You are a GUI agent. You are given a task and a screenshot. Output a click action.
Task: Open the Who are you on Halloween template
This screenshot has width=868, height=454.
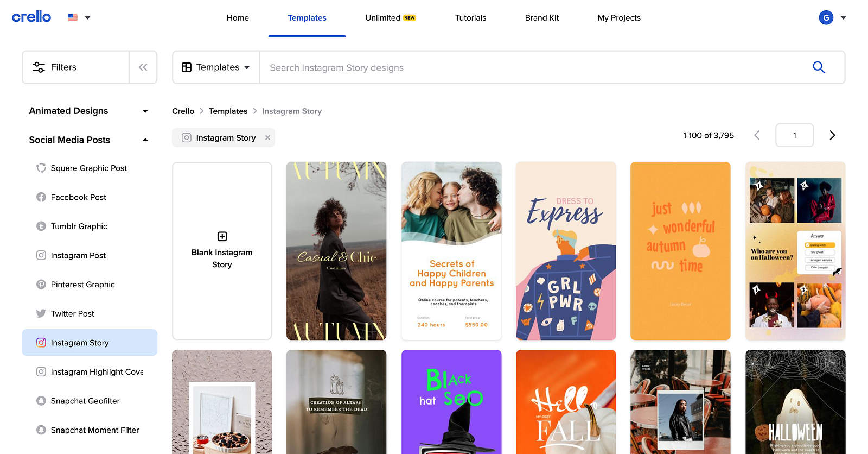point(795,251)
